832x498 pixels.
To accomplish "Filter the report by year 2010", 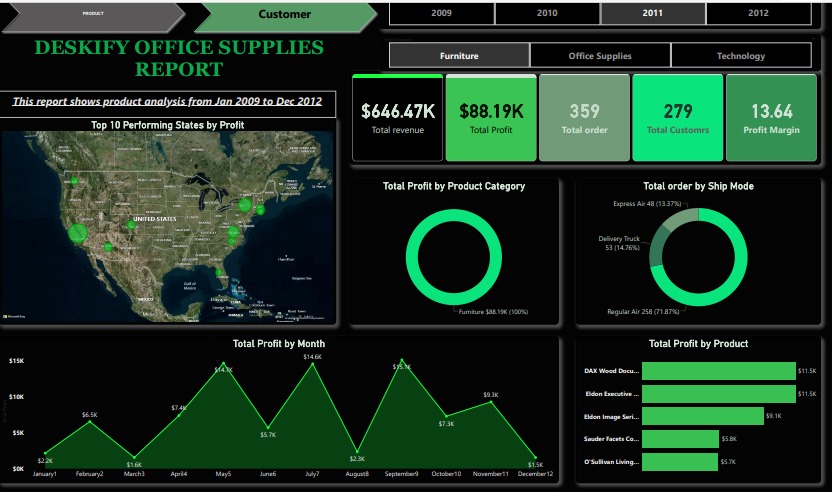I will 547,13.
